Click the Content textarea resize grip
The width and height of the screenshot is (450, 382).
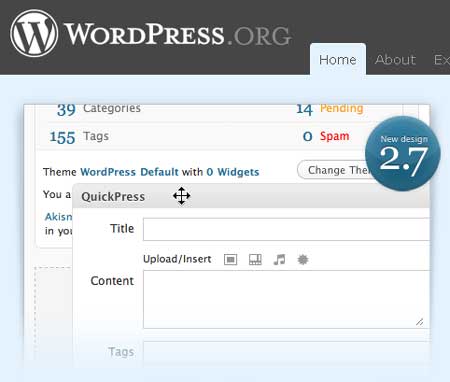tap(420, 322)
